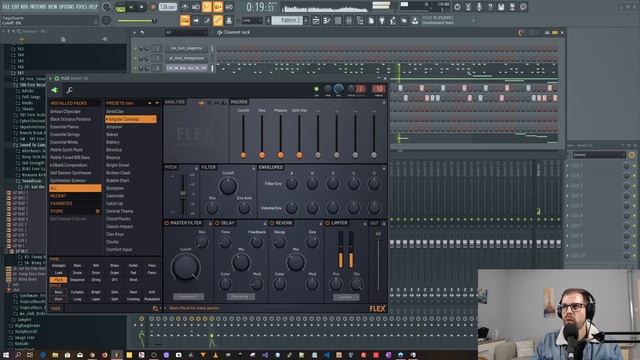Open the plugin picker plug icon

[x=382, y=20]
